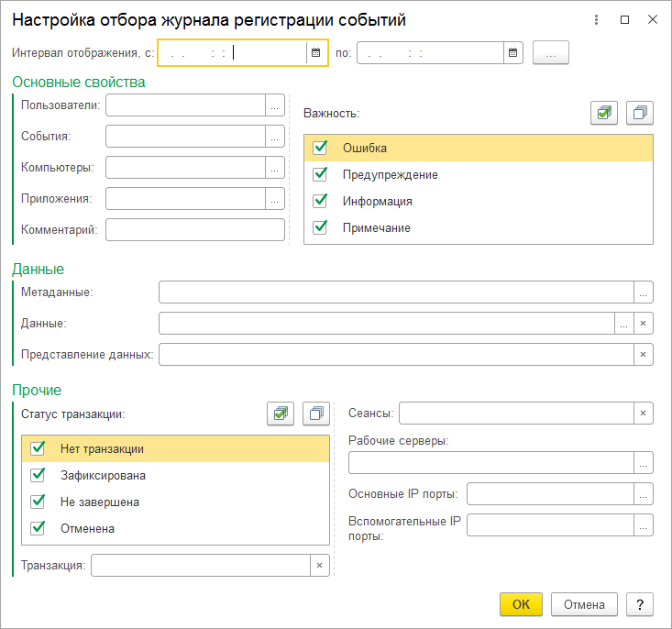Click into the Представление данных field
The width and height of the screenshot is (672, 629).
tap(396, 355)
